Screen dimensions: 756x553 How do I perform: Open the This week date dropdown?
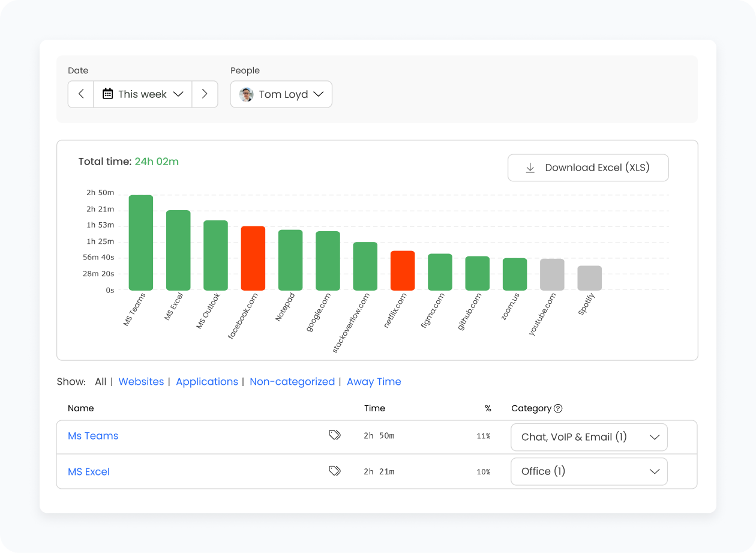pyautogui.click(x=143, y=94)
